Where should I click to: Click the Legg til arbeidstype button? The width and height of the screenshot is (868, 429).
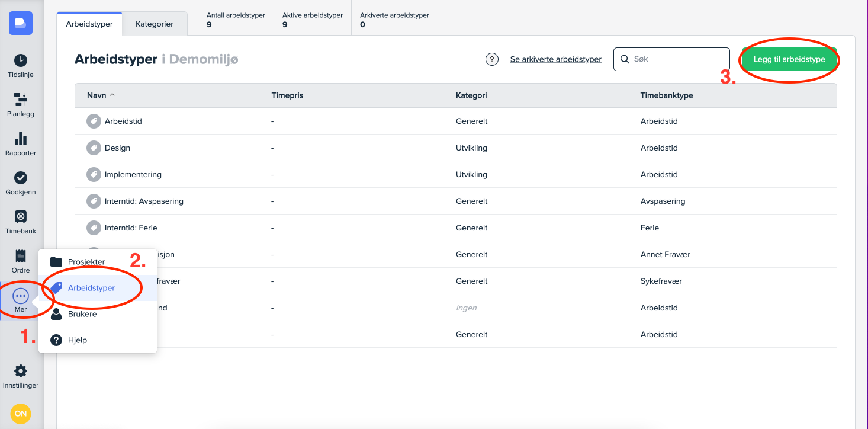click(789, 59)
